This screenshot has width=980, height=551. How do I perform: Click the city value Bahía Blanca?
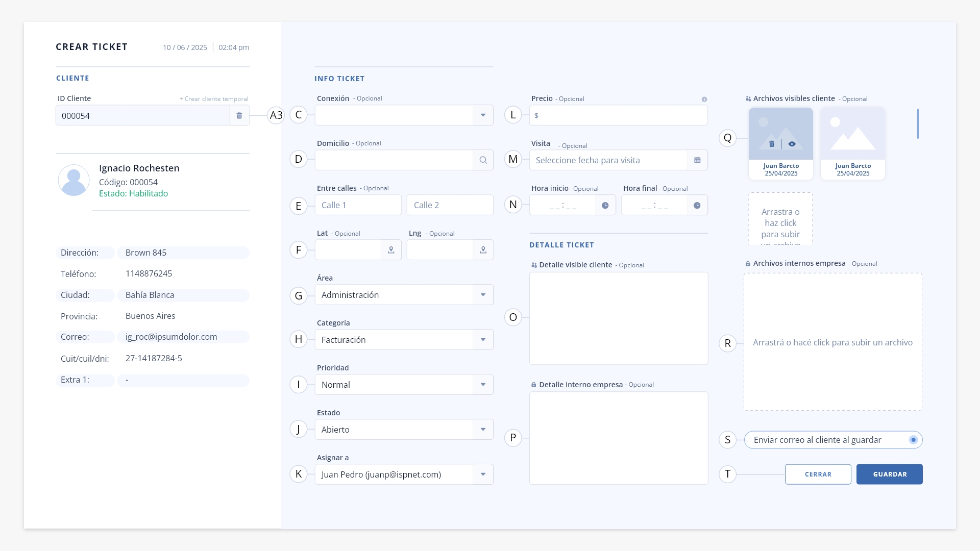(150, 295)
